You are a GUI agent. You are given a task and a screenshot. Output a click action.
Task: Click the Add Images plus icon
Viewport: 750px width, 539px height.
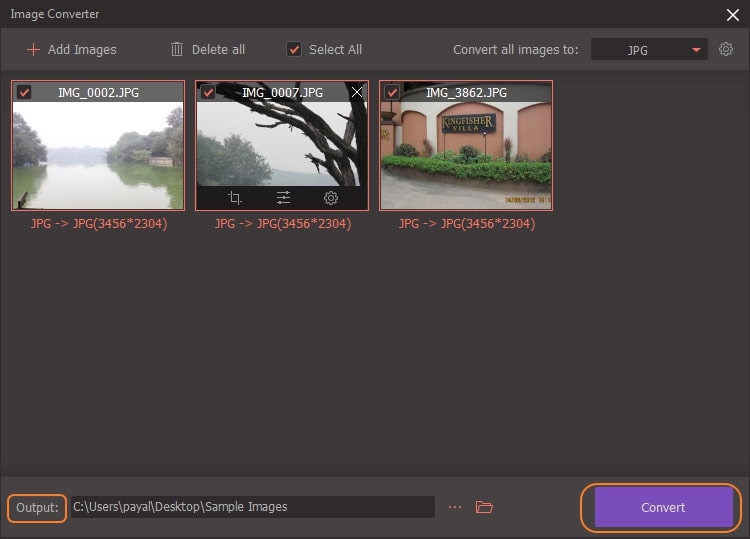click(33, 49)
